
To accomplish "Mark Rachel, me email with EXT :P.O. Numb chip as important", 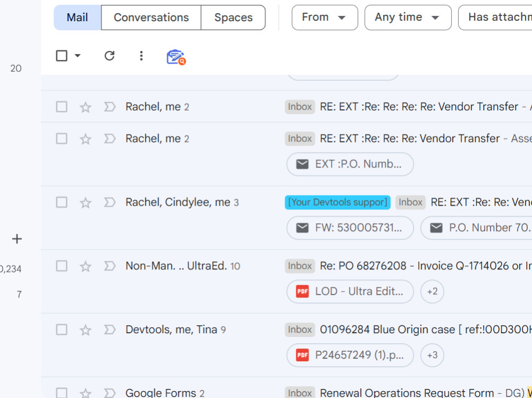I will click(x=110, y=139).
